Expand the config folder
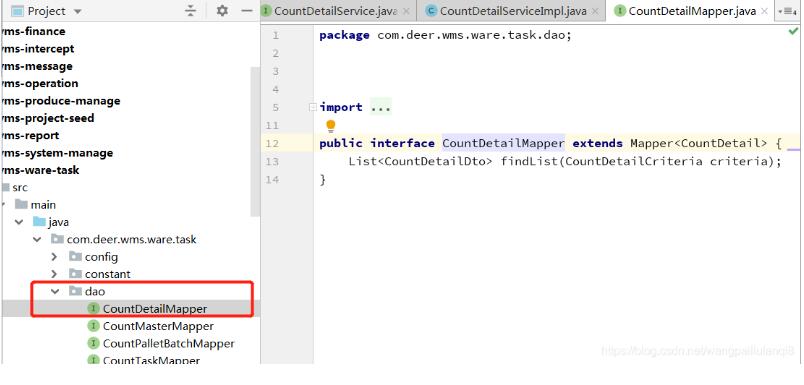This screenshot has width=804, height=385. tap(55, 256)
